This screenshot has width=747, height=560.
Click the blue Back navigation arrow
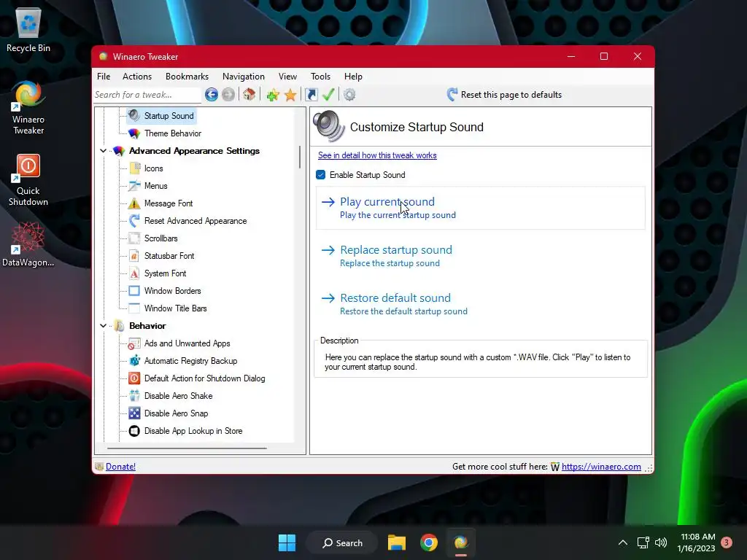click(212, 95)
